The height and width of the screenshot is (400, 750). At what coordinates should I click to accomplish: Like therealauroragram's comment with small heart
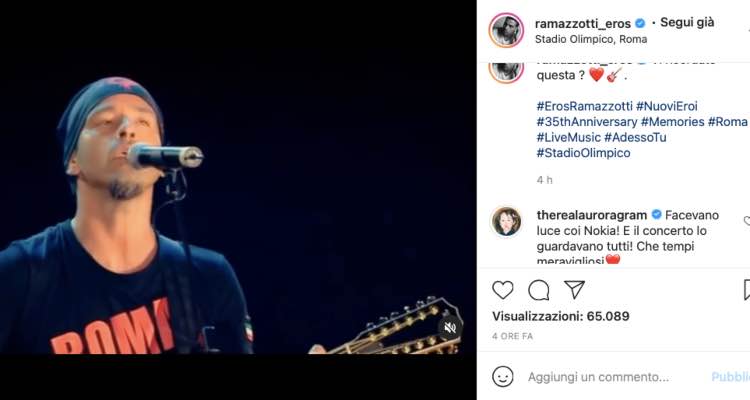pos(747,221)
